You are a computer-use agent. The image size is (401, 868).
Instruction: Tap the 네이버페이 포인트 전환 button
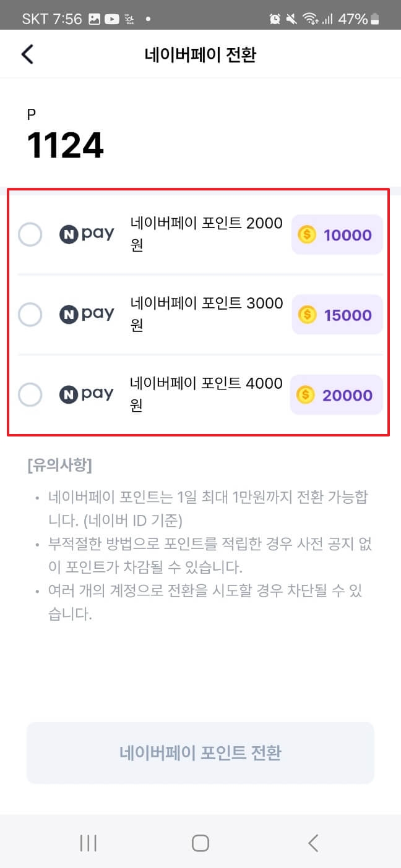click(x=200, y=752)
